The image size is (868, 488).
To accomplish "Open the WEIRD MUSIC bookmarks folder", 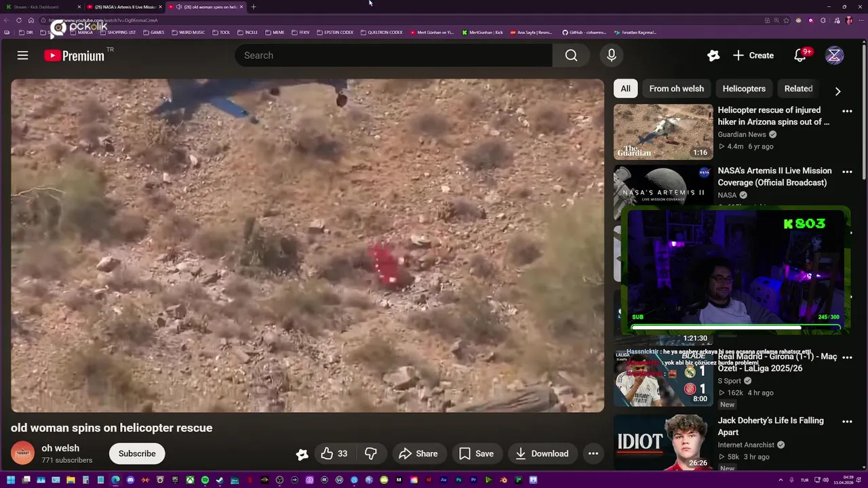I will (x=188, y=32).
